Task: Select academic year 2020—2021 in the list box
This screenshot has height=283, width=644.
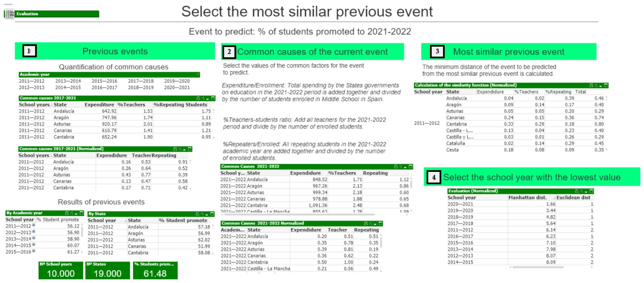Action: click(177, 88)
